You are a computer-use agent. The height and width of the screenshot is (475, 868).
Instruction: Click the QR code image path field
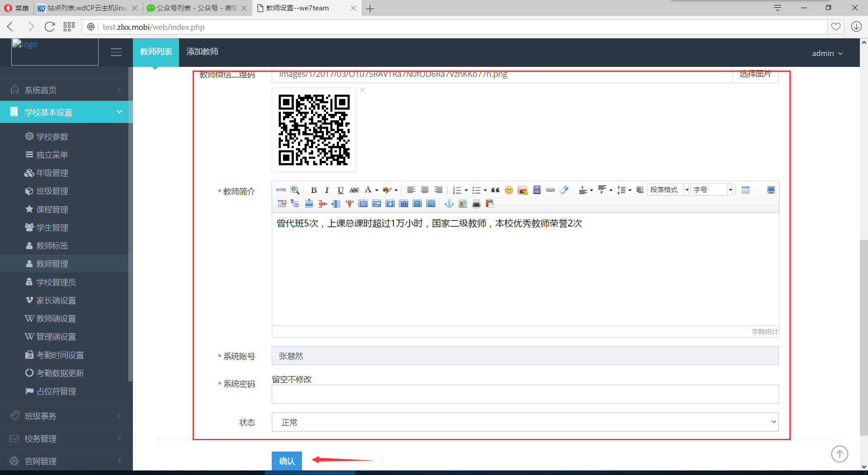pyautogui.click(x=502, y=75)
